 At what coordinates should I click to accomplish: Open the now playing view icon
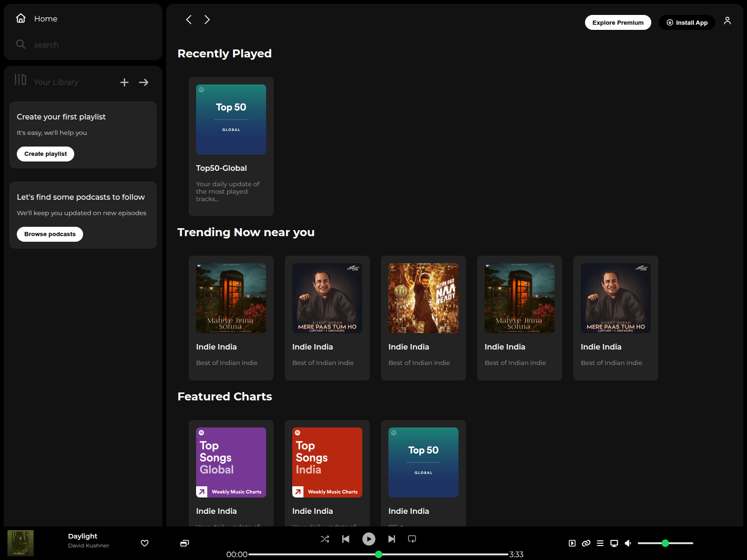pyautogui.click(x=572, y=543)
